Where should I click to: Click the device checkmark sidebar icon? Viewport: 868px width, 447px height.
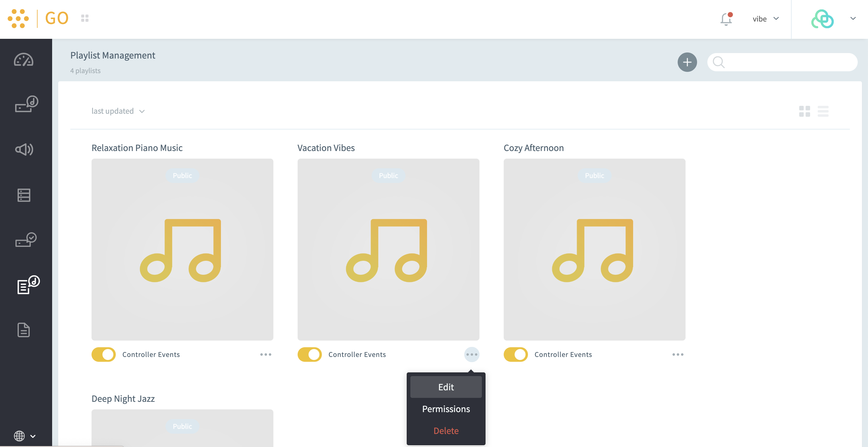click(26, 240)
